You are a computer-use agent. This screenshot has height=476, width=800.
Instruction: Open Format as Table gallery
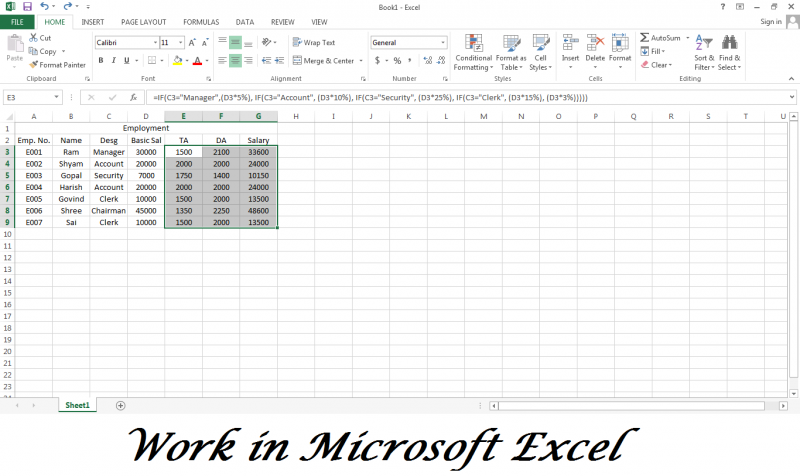click(x=511, y=53)
